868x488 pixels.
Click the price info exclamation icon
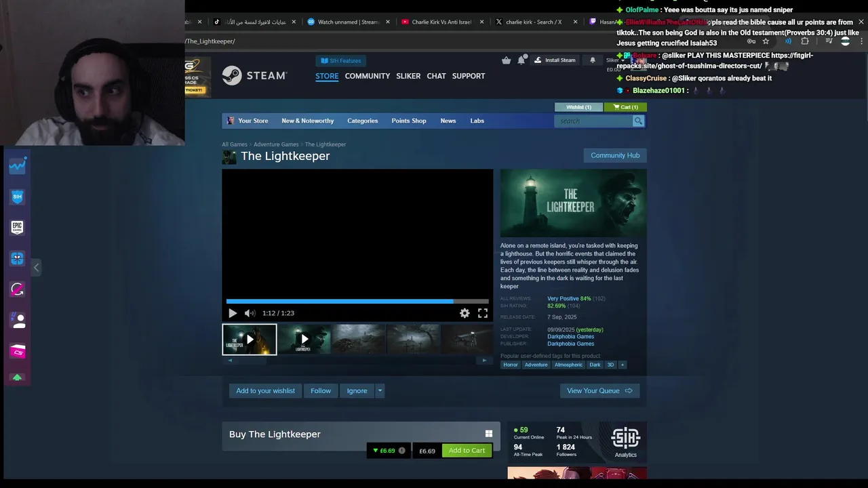[401, 451]
